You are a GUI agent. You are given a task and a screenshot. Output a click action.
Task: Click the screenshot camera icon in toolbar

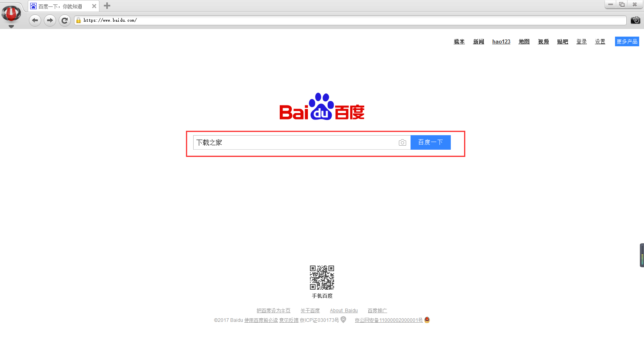coord(635,20)
